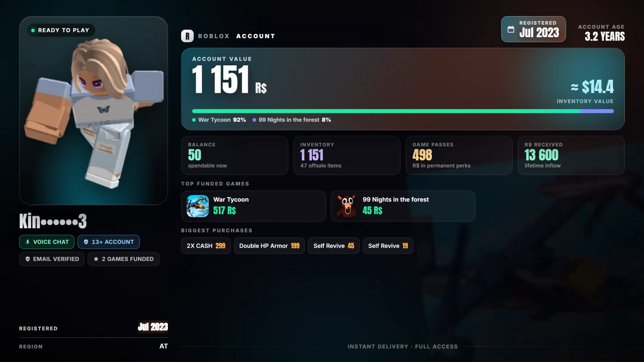Click the microphone icon in Voice Chat badge
Image resolution: width=644 pixels, height=362 pixels.
point(28,242)
